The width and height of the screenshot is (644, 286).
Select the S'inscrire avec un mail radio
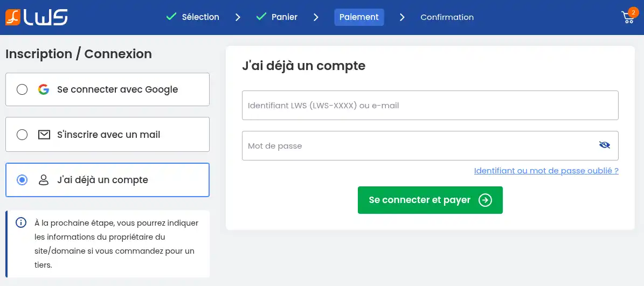[x=22, y=135]
